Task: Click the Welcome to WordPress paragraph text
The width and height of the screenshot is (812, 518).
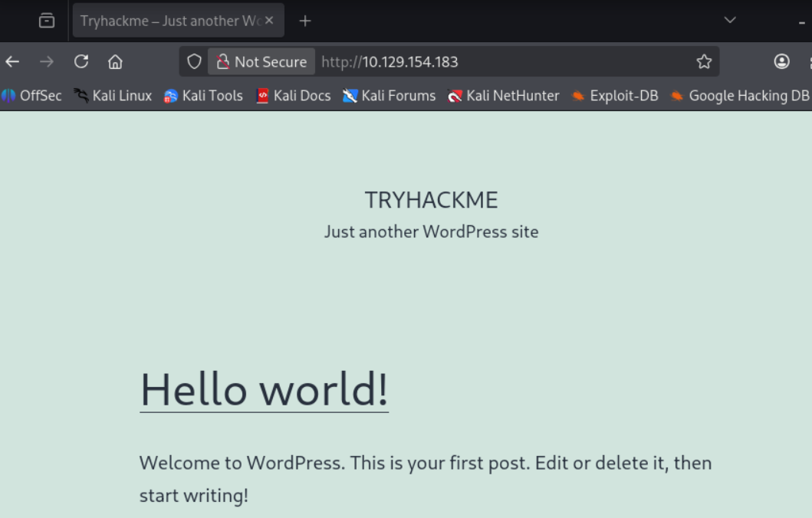Action: 425,479
